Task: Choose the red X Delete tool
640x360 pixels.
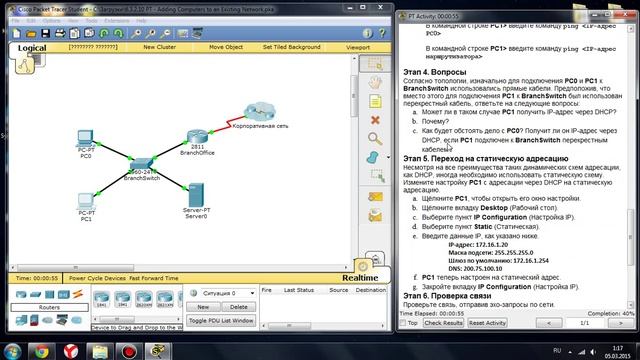Action: (x=375, y=120)
